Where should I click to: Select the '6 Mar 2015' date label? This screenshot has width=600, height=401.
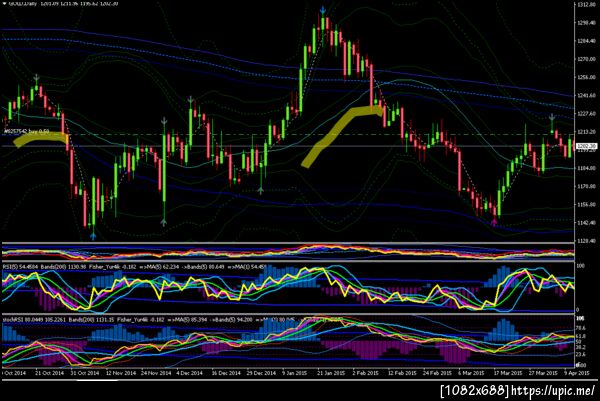(x=471, y=373)
